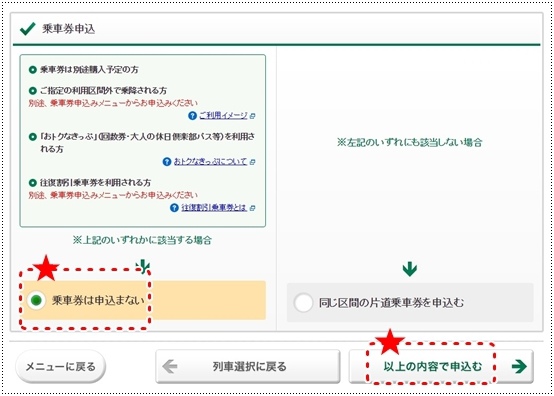This screenshot has height=396, width=554.
Task: Click question mark icon beside 往復割引乗車券とは
Action: coord(174,207)
